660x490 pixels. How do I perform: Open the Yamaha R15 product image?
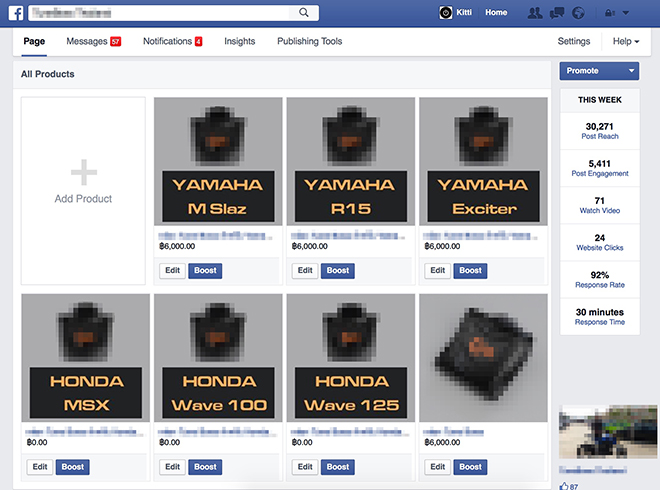(351, 161)
